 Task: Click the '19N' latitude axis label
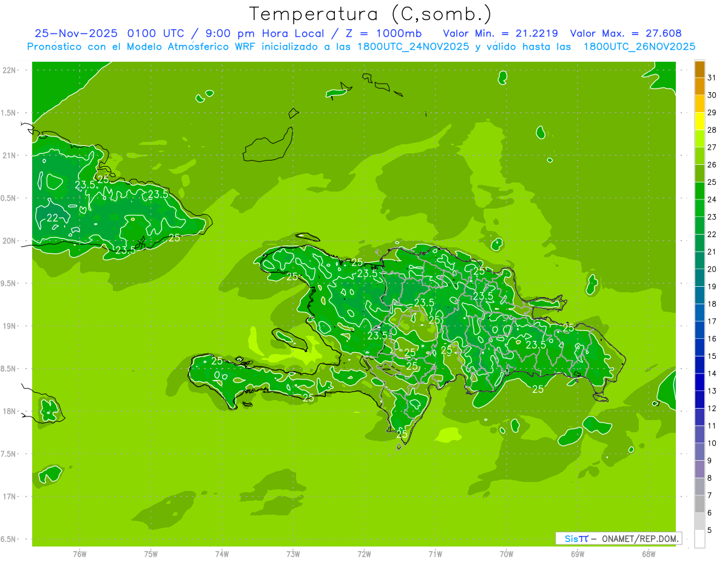tap(10, 326)
